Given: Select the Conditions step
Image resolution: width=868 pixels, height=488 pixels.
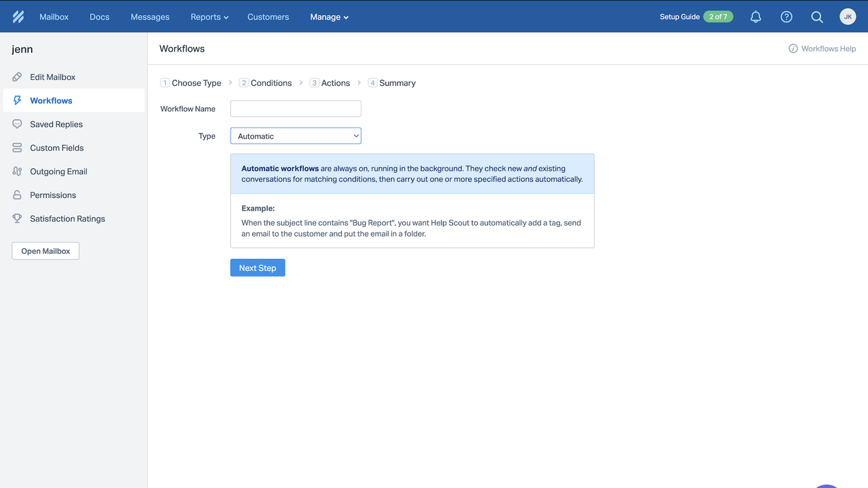Looking at the screenshot, I should click(x=265, y=83).
